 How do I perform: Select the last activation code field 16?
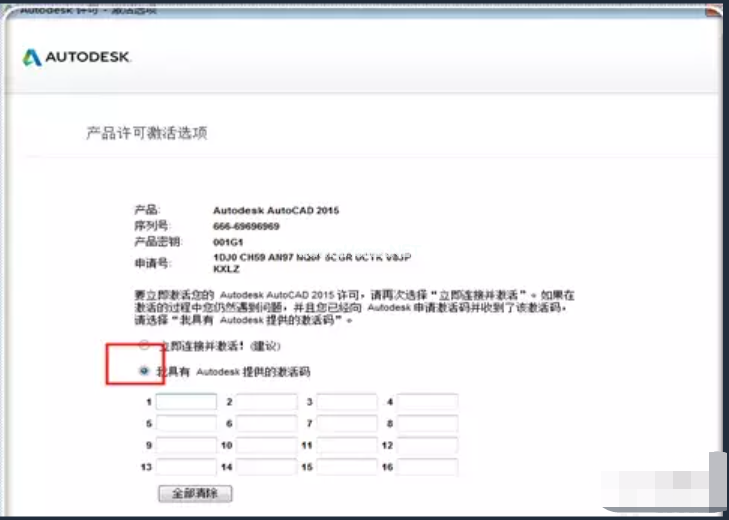[x=427, y=467]
